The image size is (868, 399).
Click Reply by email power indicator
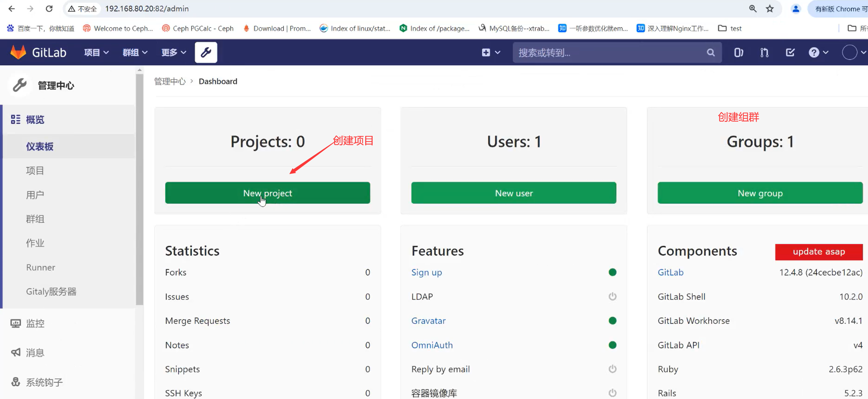point(612,369)
